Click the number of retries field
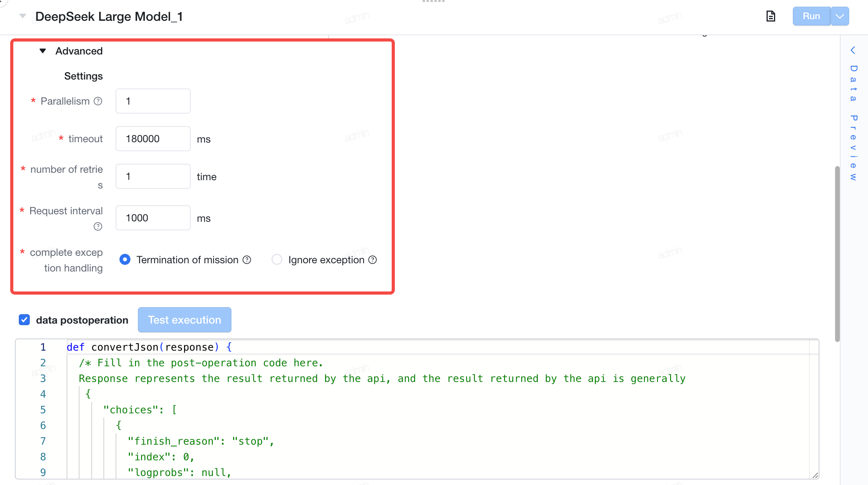The width and height of the screenshot is (868, 485). point(153,176)
